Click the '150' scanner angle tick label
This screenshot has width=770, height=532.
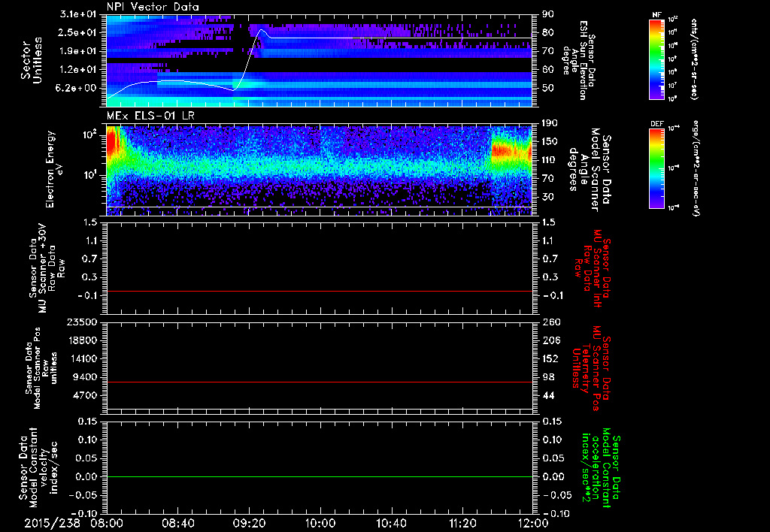pyautogui.click(x=550, y=141)
